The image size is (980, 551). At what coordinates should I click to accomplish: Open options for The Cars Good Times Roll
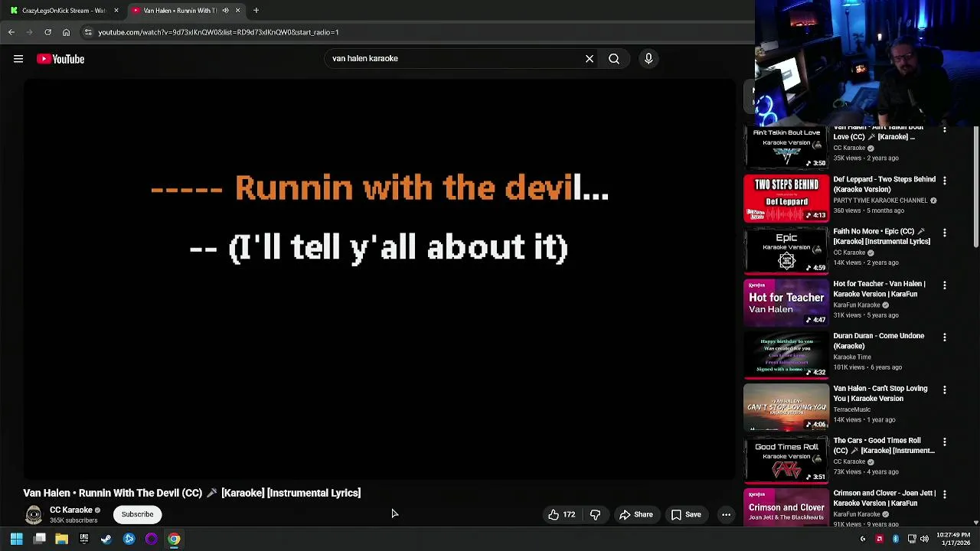click(x=944, y=442)
